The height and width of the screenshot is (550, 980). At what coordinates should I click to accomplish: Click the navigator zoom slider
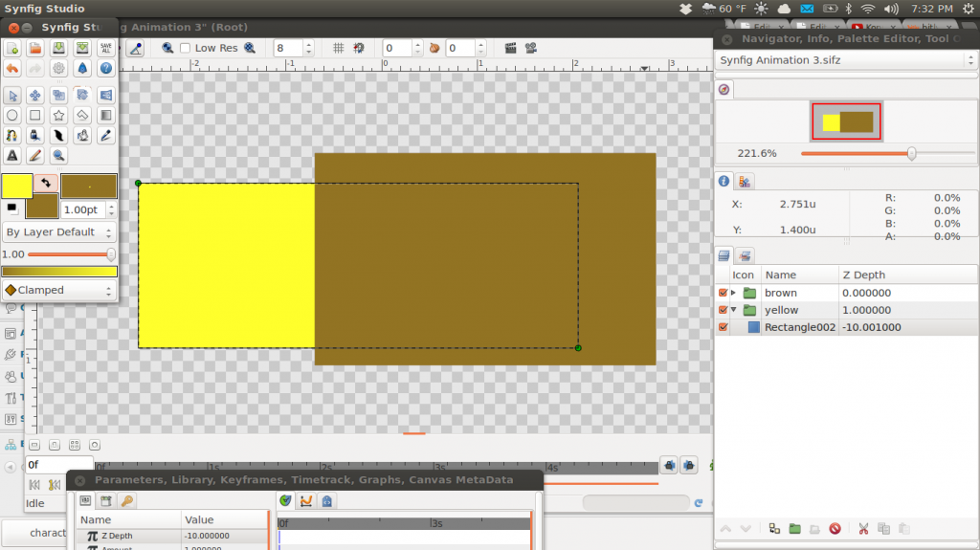click(887, 153)
